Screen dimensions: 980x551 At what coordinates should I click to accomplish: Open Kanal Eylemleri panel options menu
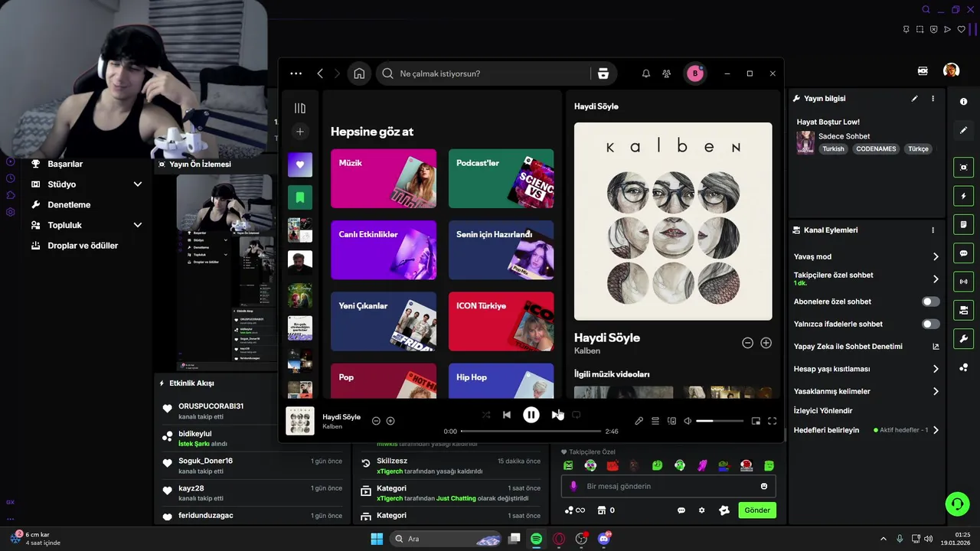pyautogui.click(x=933, y=230)
